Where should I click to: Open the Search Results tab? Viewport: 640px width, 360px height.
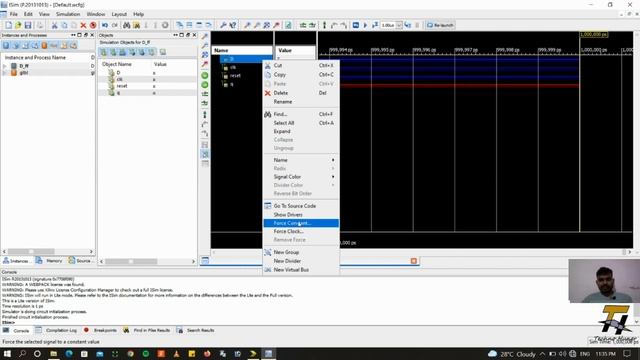tap(196, 330)
